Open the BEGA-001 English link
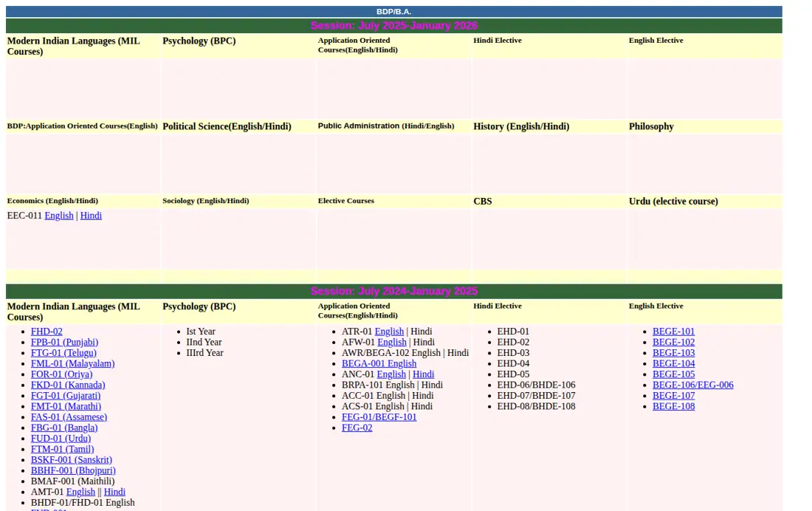Image resolution: width=812 pixels, height=511 pixels. pyautogui.click(x=379, y=363)
